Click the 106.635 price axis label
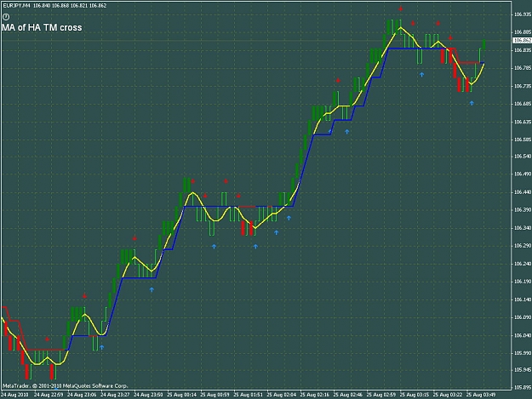 tap(523, 122)
